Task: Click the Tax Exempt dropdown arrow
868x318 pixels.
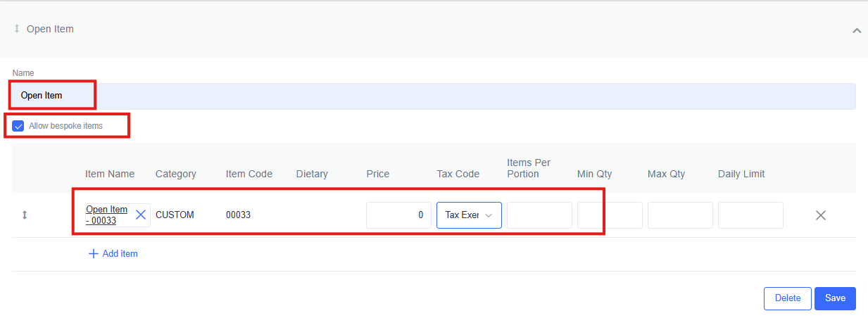Action: click(x=489, y=215)
